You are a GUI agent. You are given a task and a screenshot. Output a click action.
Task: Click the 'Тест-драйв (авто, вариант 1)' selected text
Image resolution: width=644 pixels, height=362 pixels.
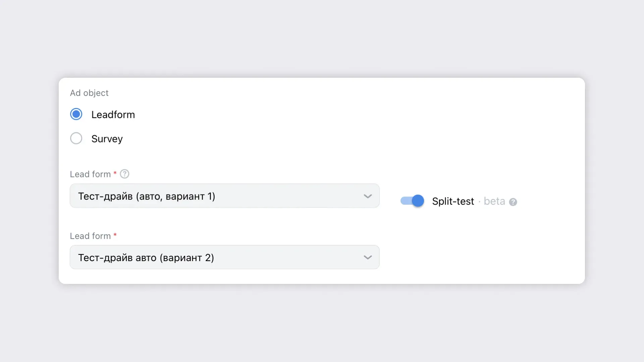(147, 196)
